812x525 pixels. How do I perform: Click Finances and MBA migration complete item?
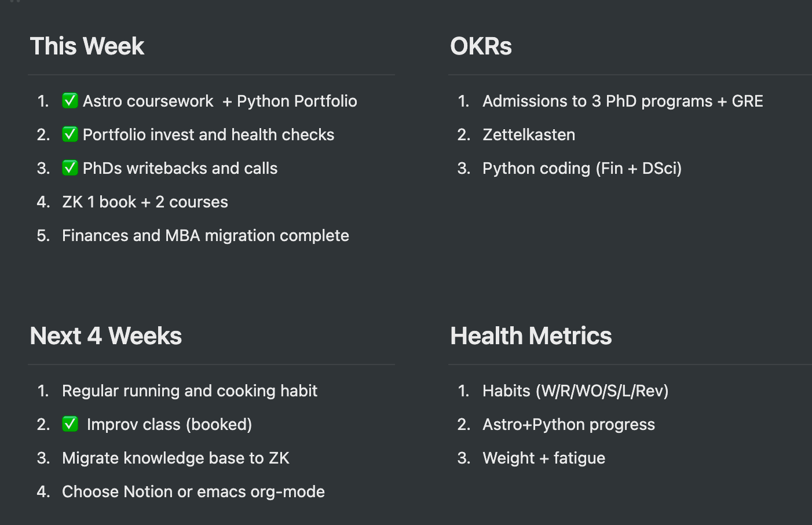click(206, 235)
